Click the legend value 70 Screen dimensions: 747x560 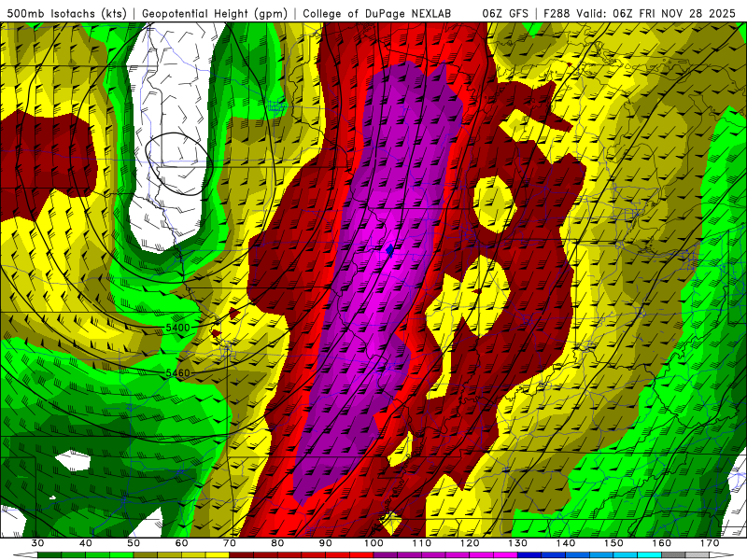(230, 543)
